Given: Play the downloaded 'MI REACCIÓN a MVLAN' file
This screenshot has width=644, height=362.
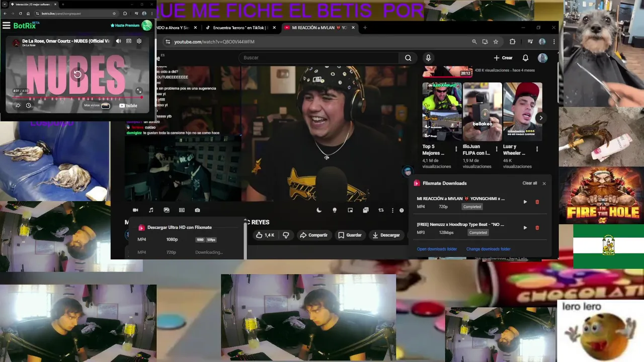Looking at the screenshot, I should coord(525,202).
